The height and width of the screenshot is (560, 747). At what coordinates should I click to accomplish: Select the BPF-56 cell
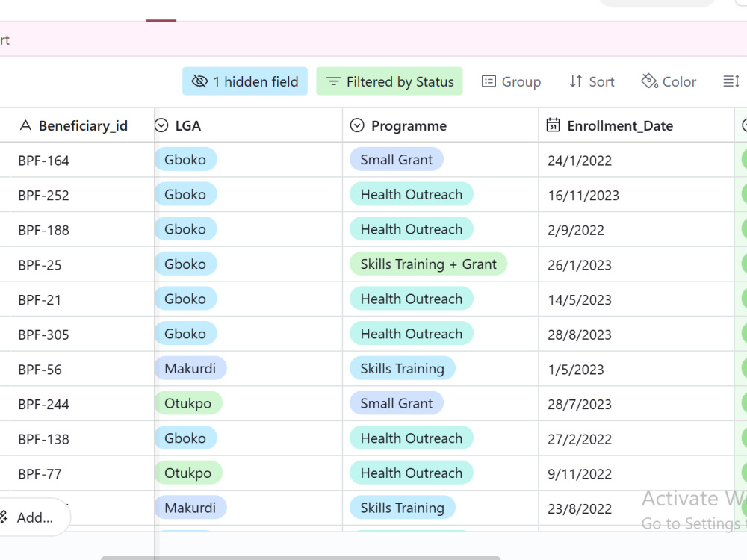pyautogui.click(x=77, y=369)
